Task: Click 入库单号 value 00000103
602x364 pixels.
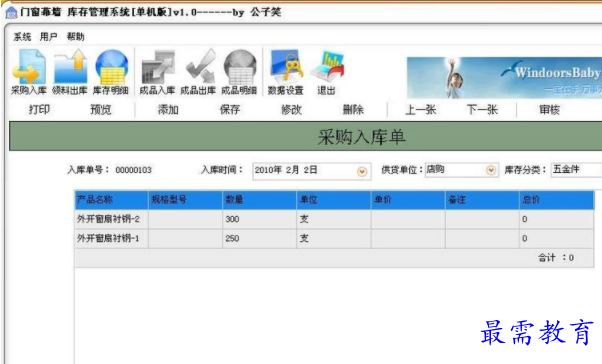Action: (x=134, y=170)
